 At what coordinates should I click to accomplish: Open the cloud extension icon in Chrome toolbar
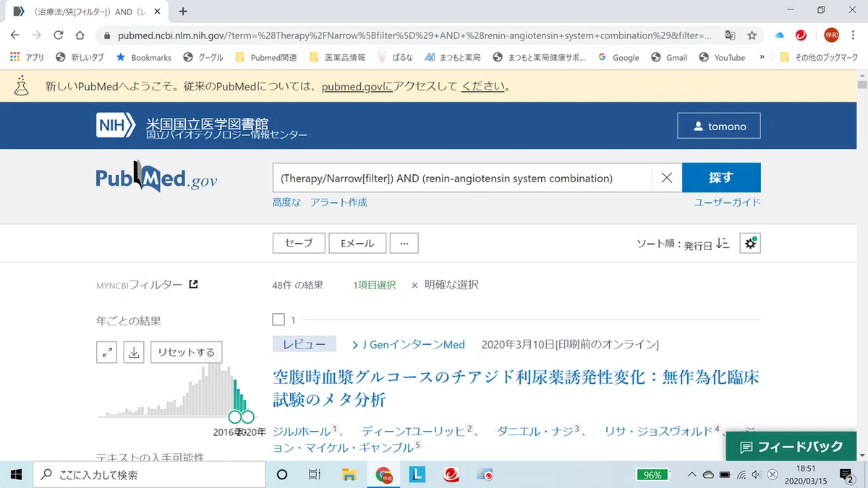[780, 35]
